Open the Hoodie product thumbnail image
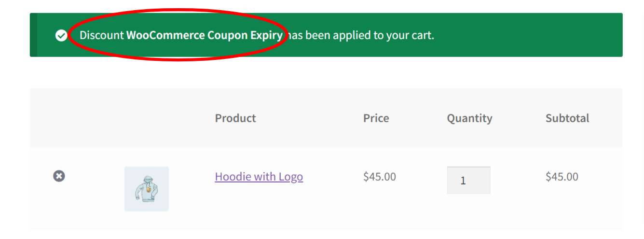644x239 pixels. (x=147, y=189)
